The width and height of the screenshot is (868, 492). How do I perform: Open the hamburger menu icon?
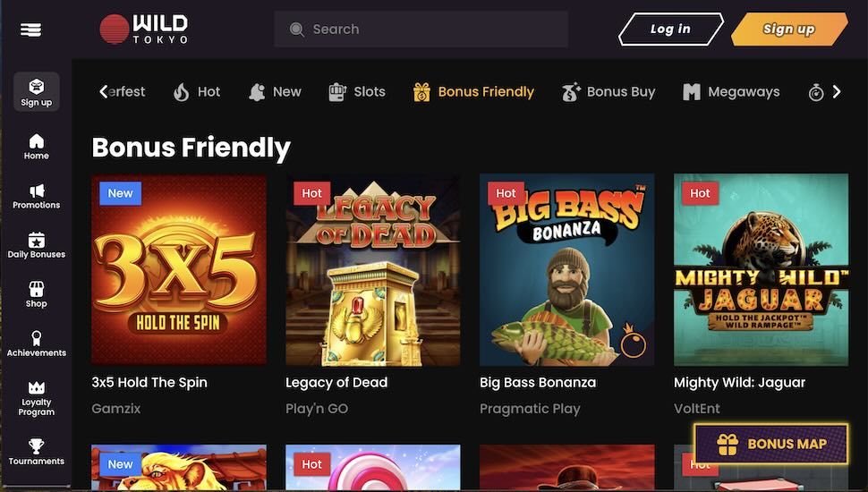click(31, 30)
